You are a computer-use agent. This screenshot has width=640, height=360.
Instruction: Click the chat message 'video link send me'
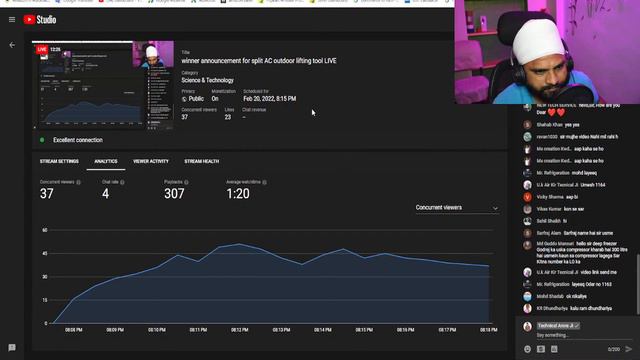[598, 272]
